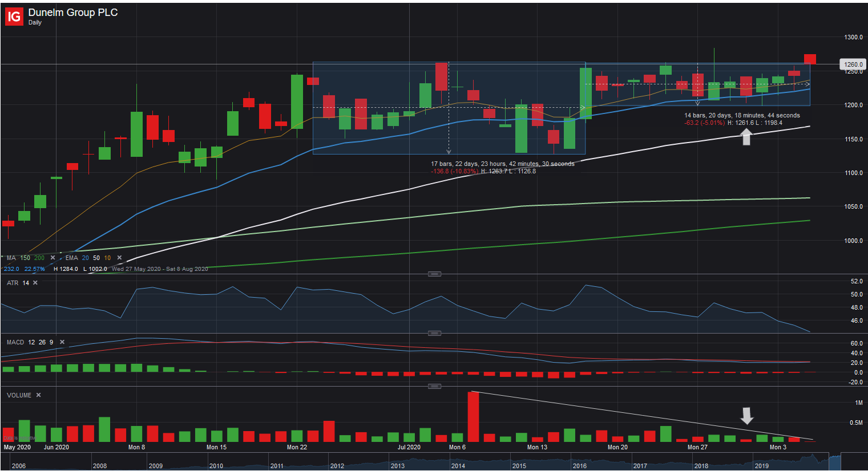
Task: Remove the MA 150 200 indicator
Action: (x=53, y=258)
